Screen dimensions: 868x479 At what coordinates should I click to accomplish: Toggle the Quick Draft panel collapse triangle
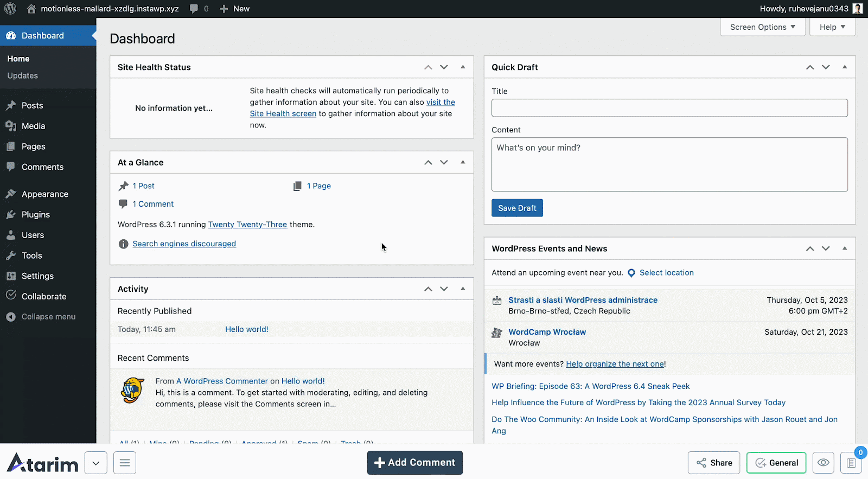(x=845, y=67)
